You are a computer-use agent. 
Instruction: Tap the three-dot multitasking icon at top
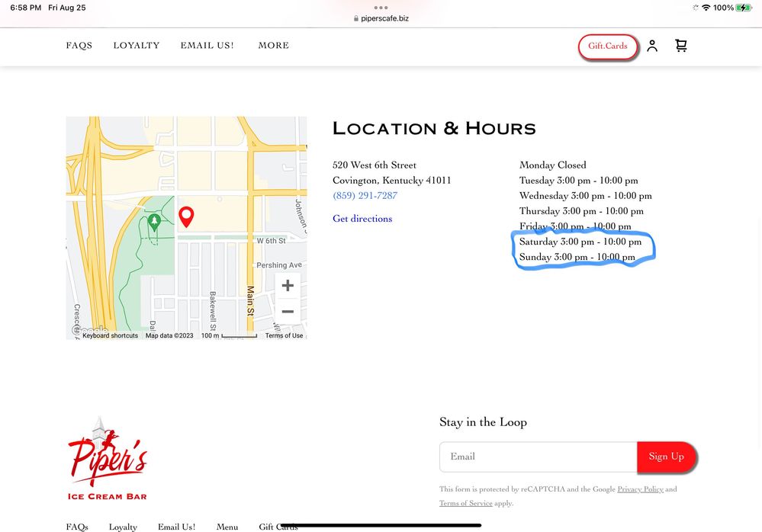(381, 8)
